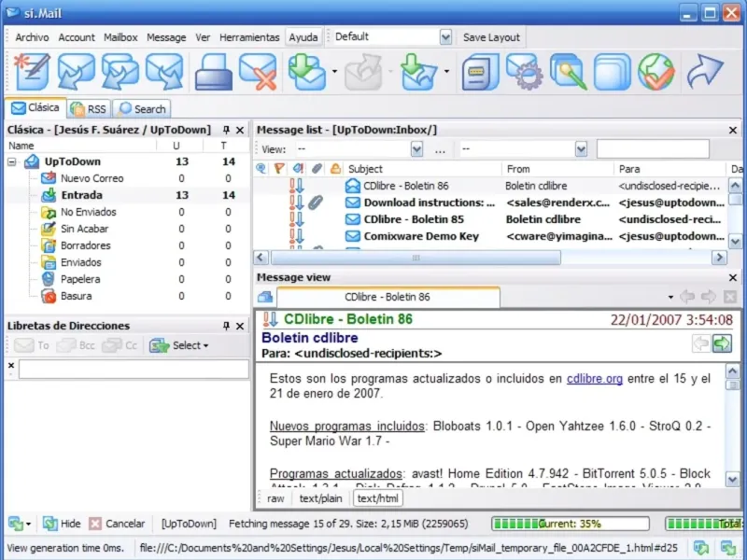This screenshot has height=560, width=747.
Task: Collapse the UpToDown account tree
Action: 12,161
